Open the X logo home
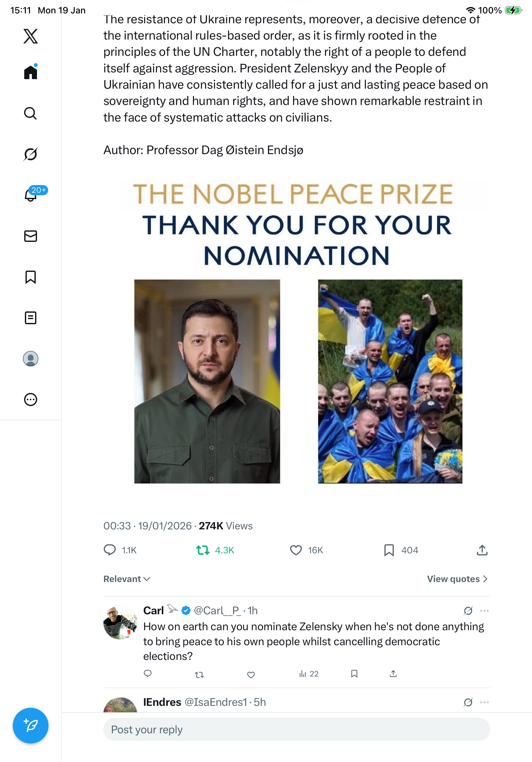 pos(31,36)
